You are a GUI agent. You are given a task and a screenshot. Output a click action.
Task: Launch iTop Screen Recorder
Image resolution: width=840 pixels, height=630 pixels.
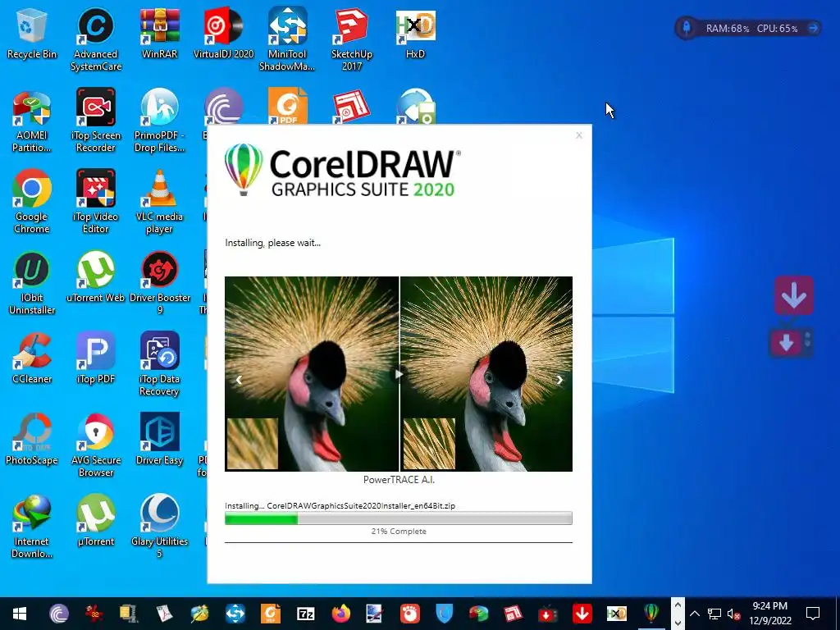pyautogui.click(x=96, y=121)
